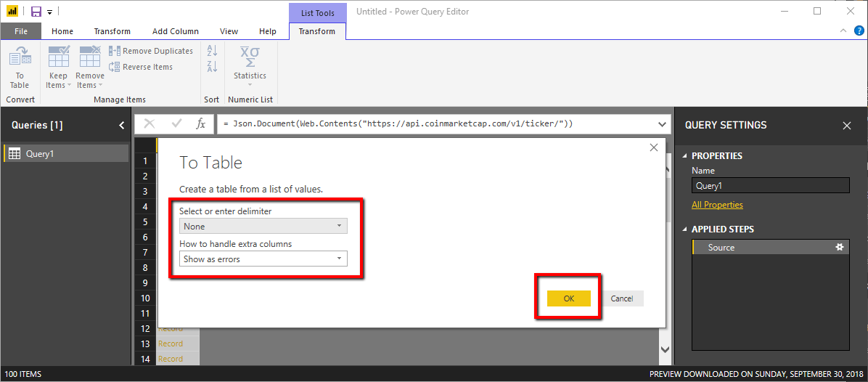Screen dimensions: 868x382
Task: Click the Record value in row 13
Action: click(x=171, y=344)
